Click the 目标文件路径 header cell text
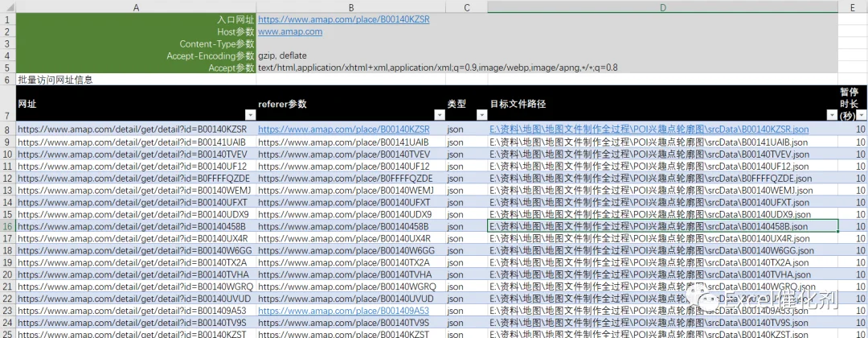The width and height of the screenshot is (868, 338). [518, 104]
